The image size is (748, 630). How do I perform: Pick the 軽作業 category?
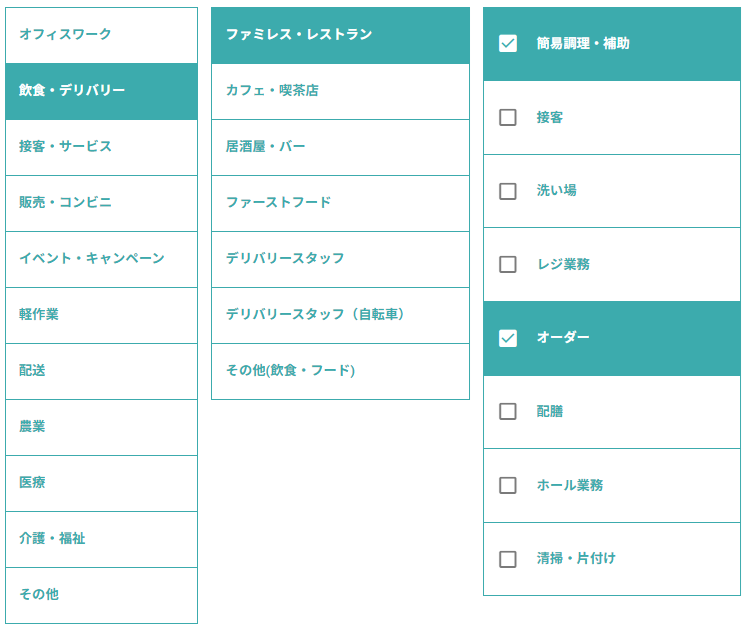point(101,315)
